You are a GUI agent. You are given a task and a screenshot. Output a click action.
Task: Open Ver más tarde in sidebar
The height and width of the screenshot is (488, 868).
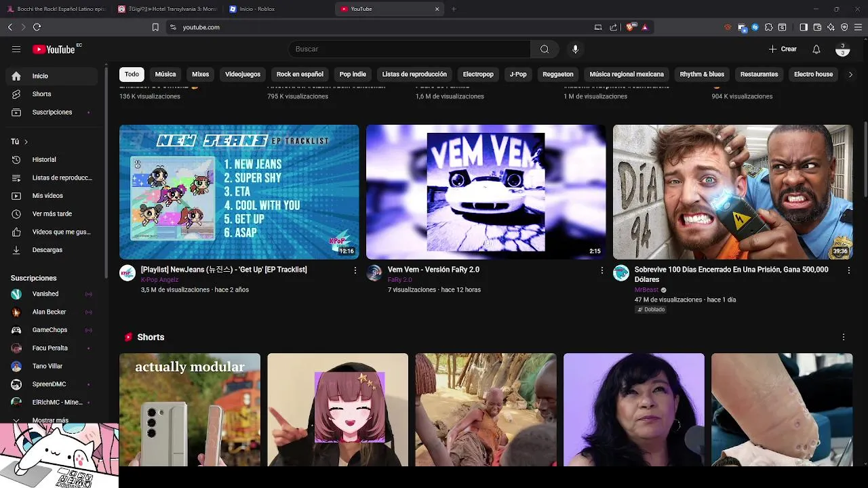point(52,213)
